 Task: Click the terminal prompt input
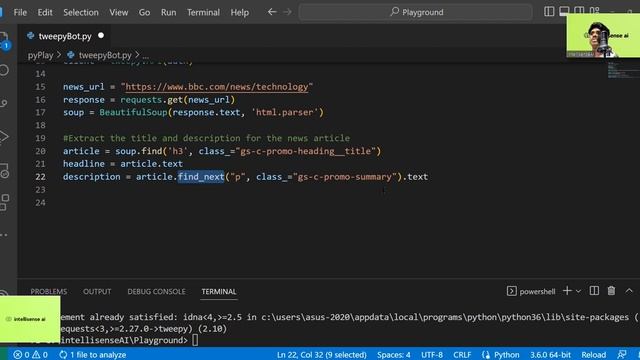195,340
